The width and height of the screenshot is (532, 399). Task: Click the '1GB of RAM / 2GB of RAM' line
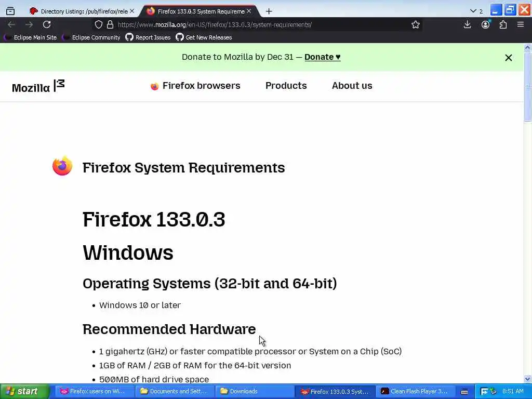pyautogui.click(x=195, y=365)
